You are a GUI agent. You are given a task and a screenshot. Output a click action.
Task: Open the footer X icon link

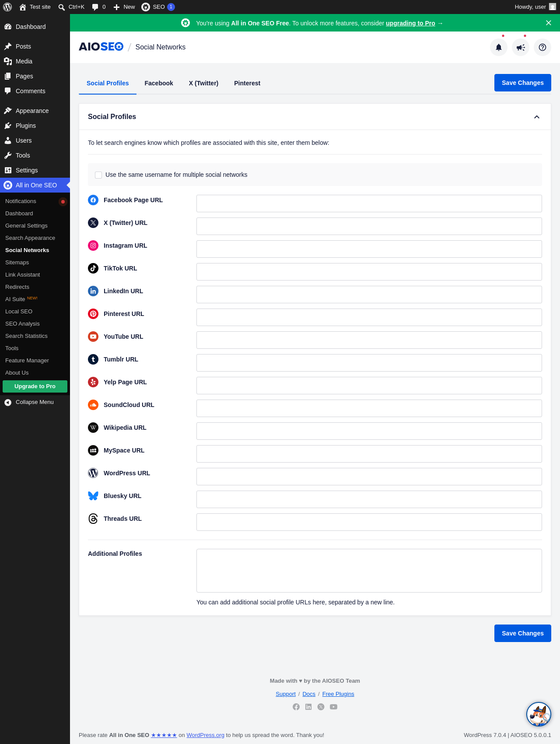coord(321,707)
